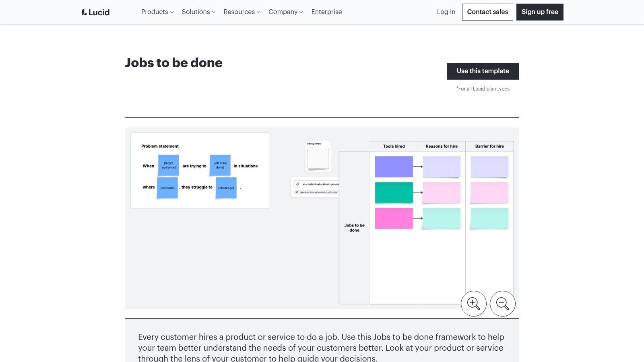Click the zoom in magnifier icon
Viewport: 644px width, 362px height.
click(x=473, y=304)
